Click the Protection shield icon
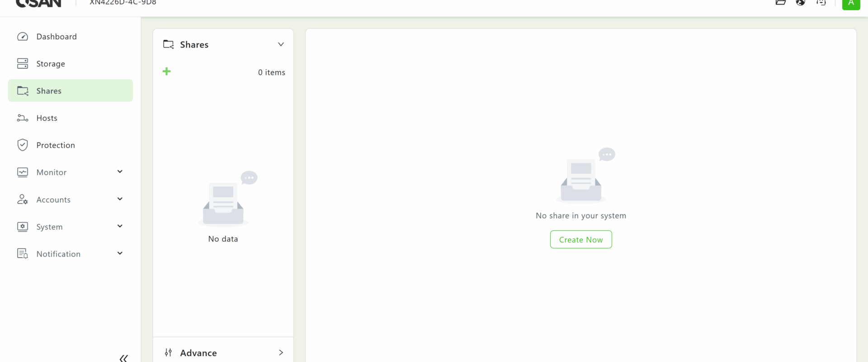Image resolution: width=868 pixels, height=362 pixels. (23, 145)
